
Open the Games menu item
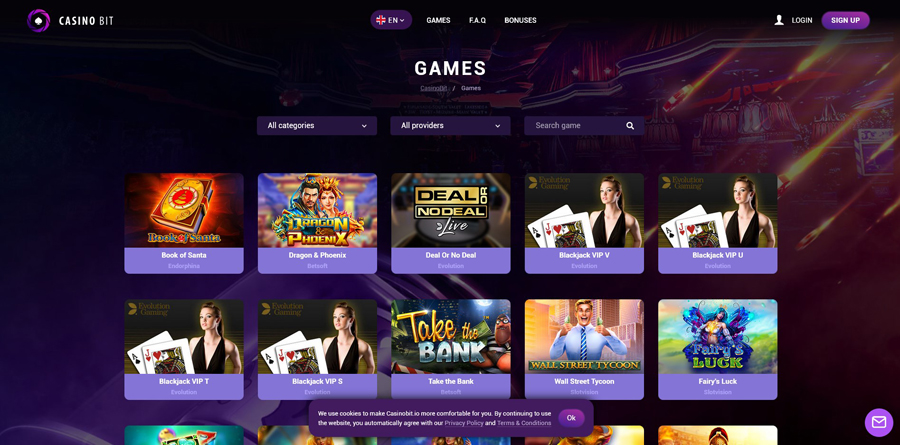tap(439, 20)
